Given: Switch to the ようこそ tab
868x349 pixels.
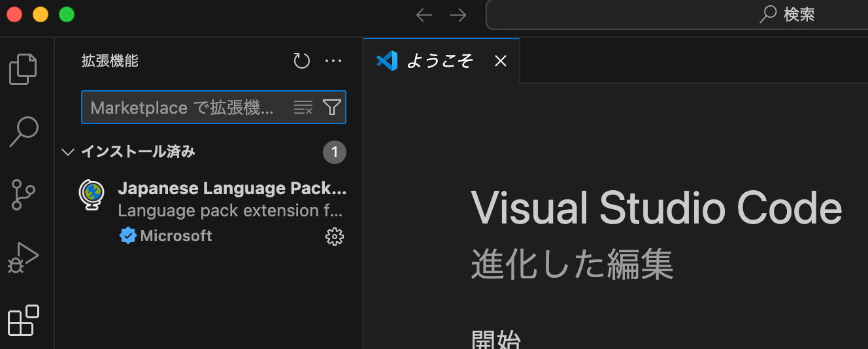Looking at the screenshot, I should tap(441, 61).
